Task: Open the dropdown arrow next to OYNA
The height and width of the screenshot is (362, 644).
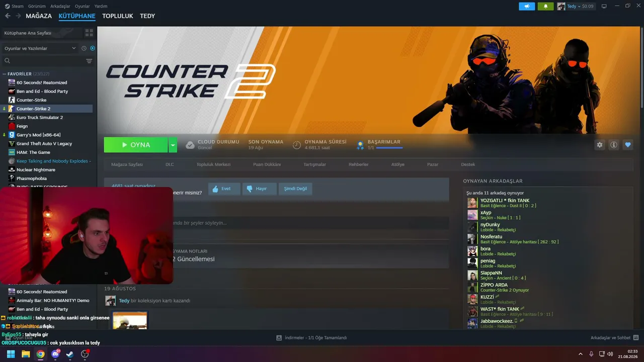Action: point(173,145)
